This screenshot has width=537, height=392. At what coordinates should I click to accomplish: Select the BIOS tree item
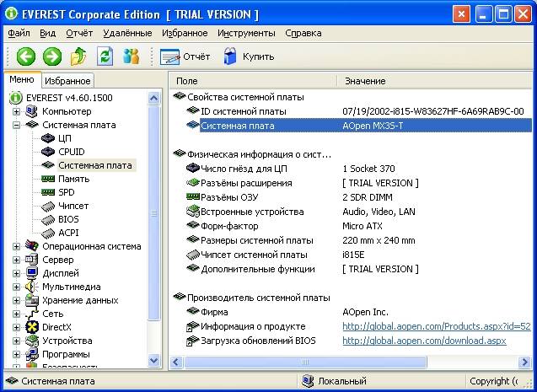coord(69,219)
